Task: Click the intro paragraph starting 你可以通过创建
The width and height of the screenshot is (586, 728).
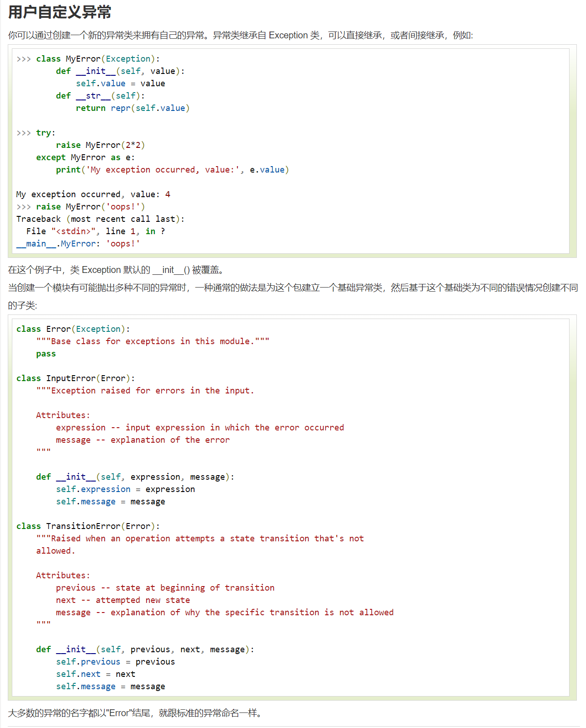Action: tap(241, 35)
